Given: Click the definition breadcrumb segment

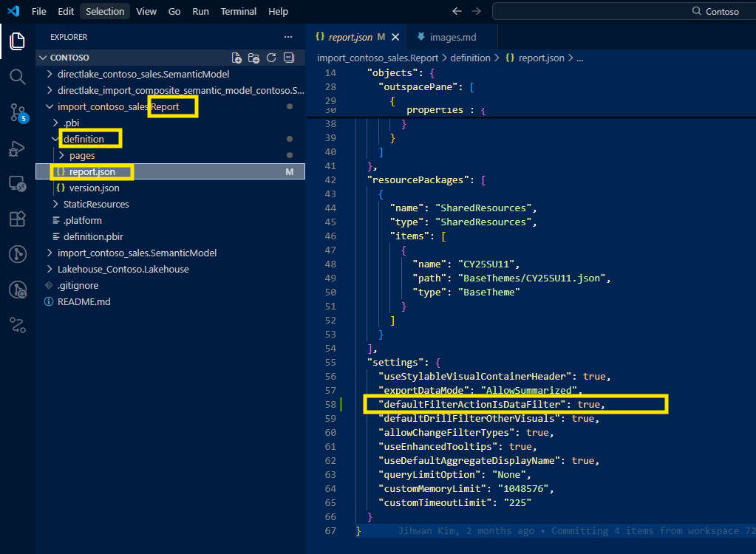Looking at the screenshot, I should point(470,58).
